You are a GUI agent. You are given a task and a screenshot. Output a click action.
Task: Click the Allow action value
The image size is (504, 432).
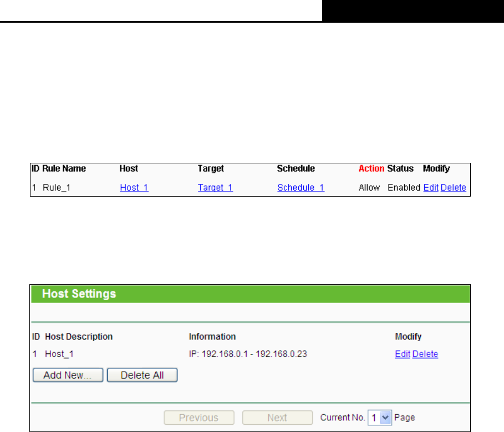(369, 188)
